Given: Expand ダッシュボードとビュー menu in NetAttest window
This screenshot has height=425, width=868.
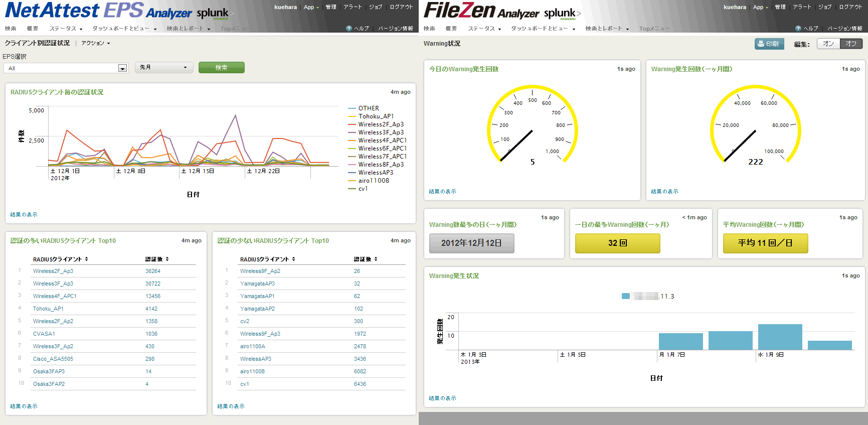Looking at the screenshot, I should coord(124,29).
